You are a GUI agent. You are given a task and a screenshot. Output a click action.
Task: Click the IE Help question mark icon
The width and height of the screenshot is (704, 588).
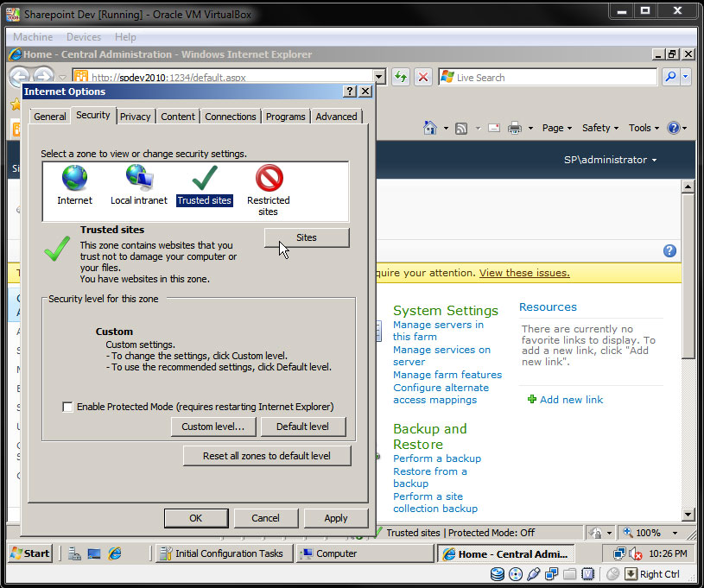tap(673, 128)
